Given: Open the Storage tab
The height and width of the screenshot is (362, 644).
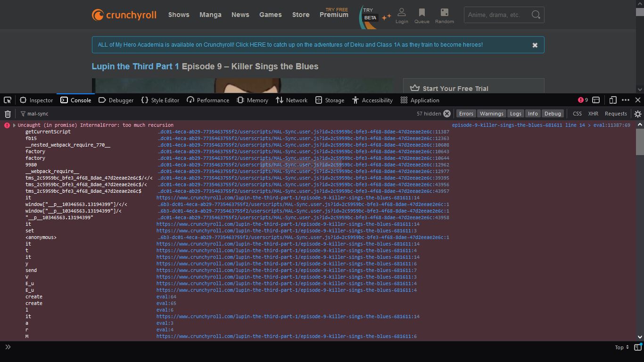Looking at the screenshot, I should point(330,100).
